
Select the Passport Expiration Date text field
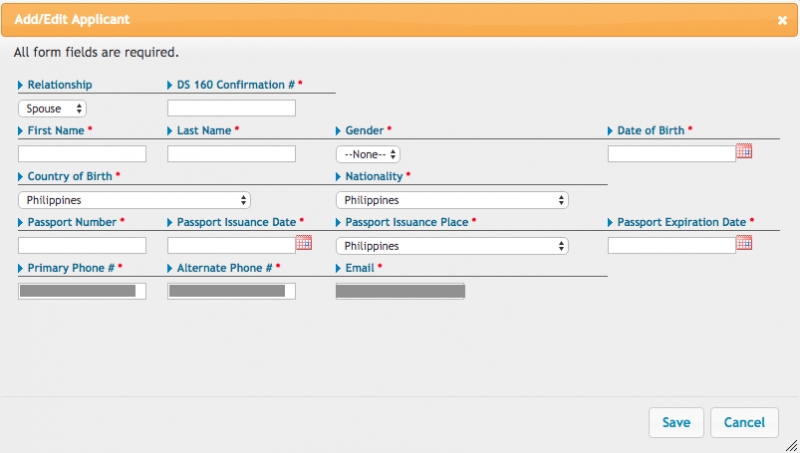tap(671, 245)
